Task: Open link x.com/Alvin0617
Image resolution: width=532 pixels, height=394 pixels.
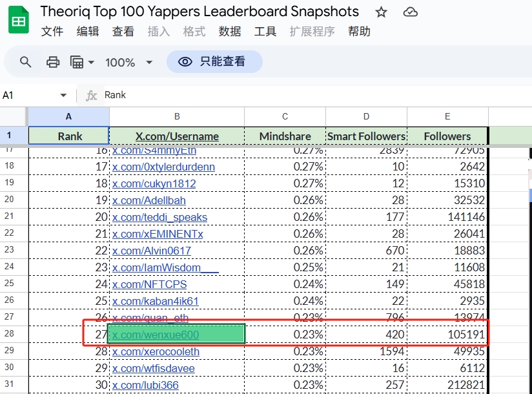Action: 152,251
